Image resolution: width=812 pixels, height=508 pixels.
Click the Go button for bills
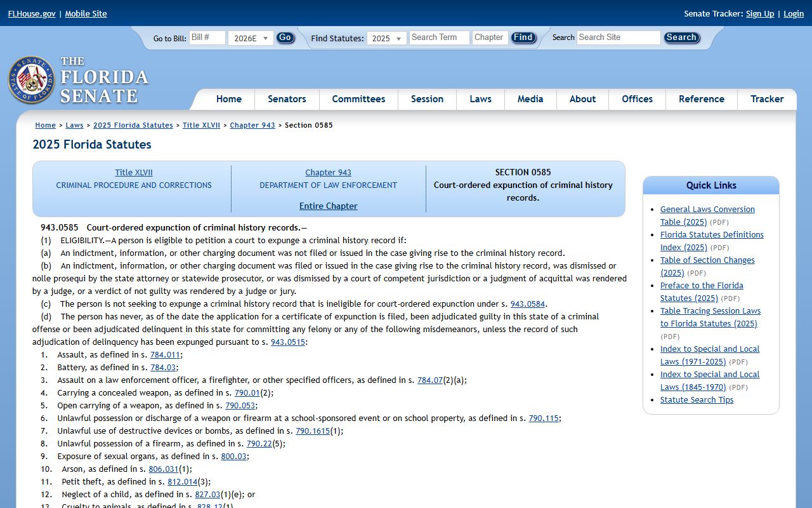click(285, 37)
